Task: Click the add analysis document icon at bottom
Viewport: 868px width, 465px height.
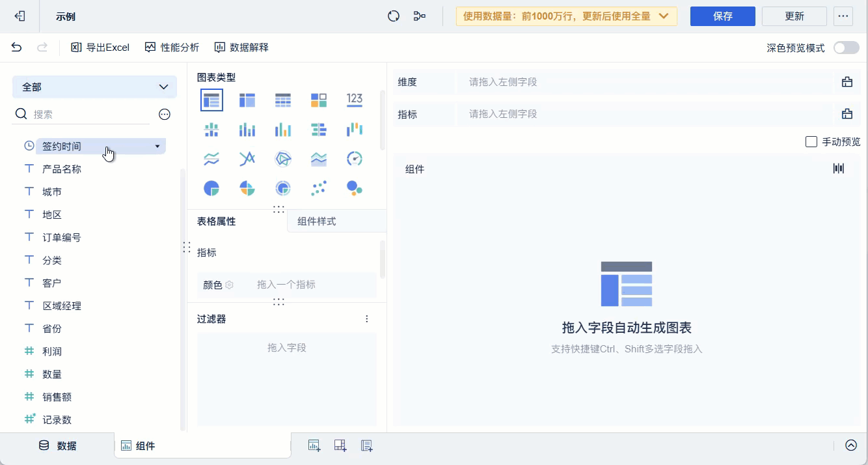Action: [367, 445]
